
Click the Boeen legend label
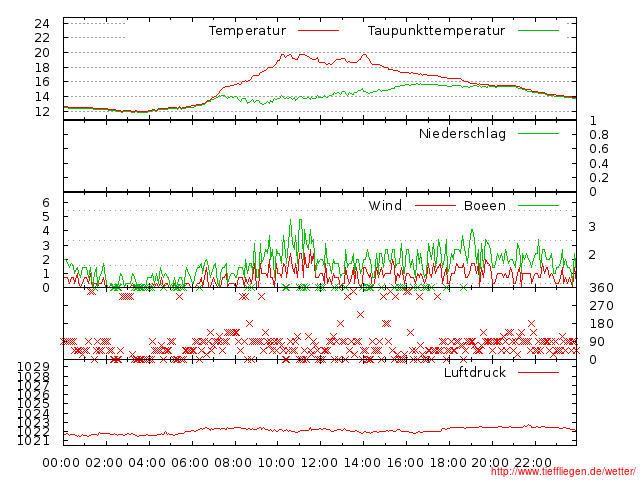(485, 205)
